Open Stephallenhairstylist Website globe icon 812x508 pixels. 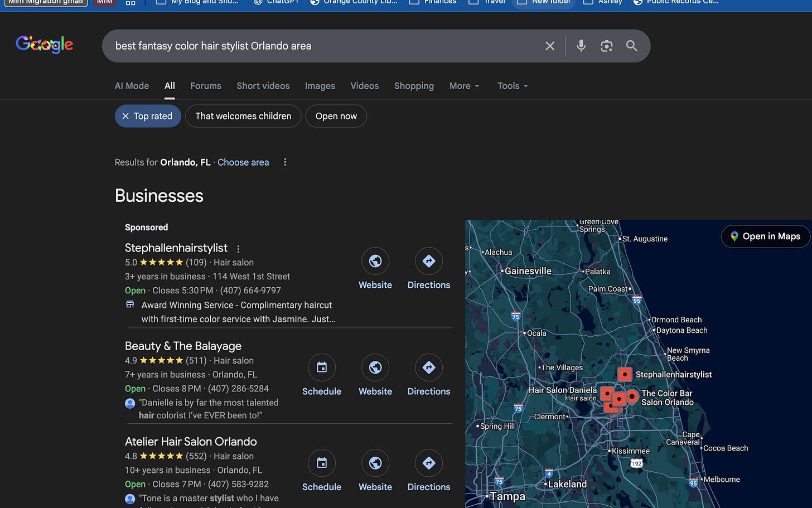(375, 261)
